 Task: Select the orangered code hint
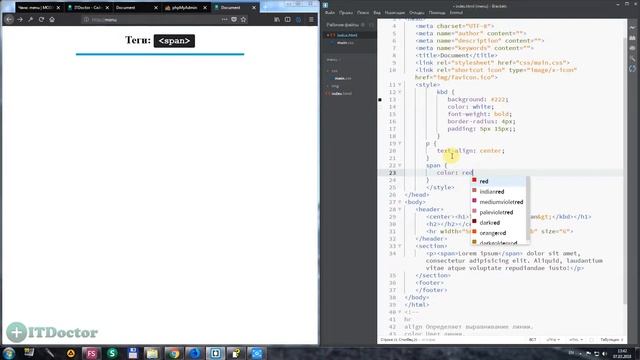[x=499, y=233]
